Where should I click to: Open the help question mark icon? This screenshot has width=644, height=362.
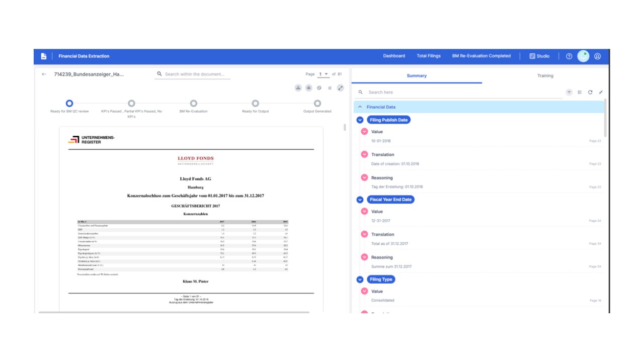coord(569,56)
